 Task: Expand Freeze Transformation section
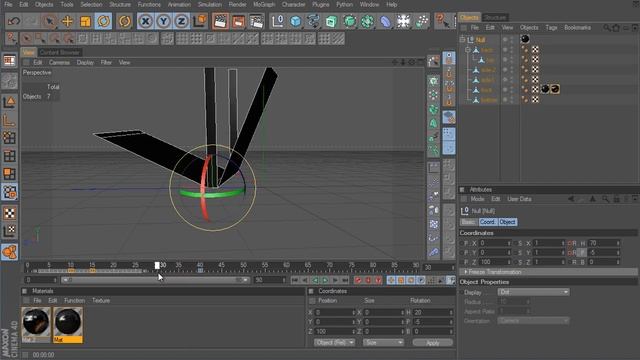(495, 272)
